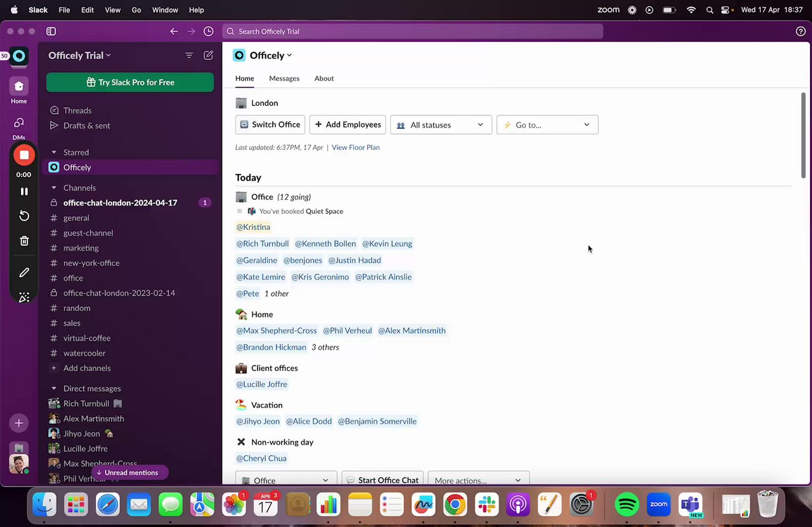Switch to the Messages tab
The width and height of the screenshot is (812, 527).
pyautogui.click(x=284, y=79)
